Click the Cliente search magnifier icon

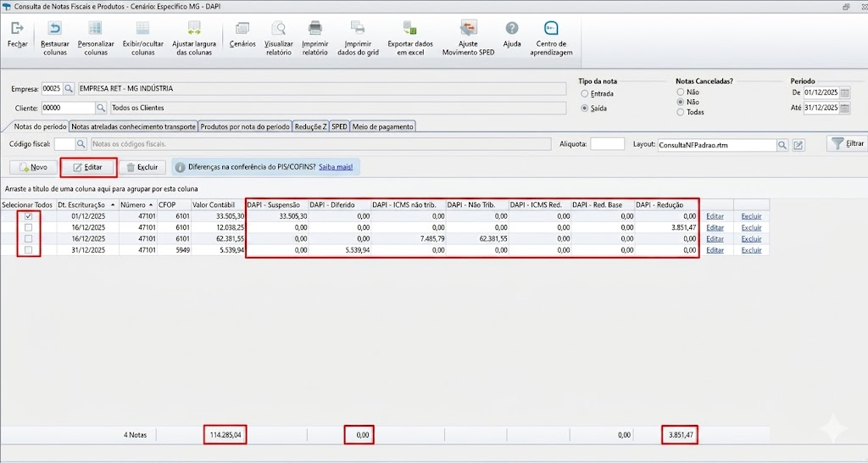102,108
